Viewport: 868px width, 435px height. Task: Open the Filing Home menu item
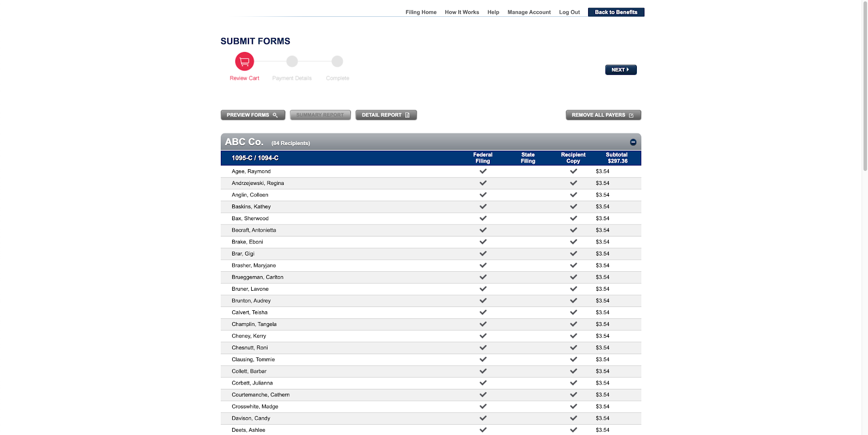click(x=421, y=12)
